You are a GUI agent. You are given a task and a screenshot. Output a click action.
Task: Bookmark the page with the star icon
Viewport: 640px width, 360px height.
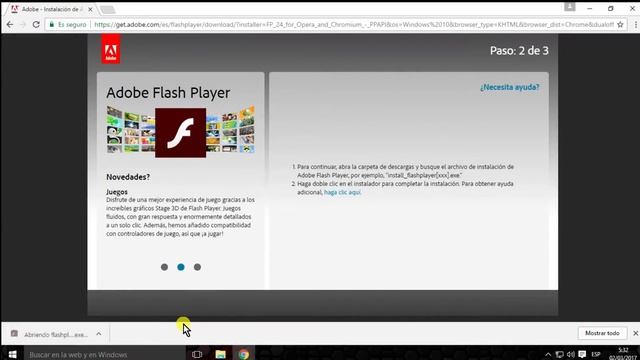tap(620, 24)
